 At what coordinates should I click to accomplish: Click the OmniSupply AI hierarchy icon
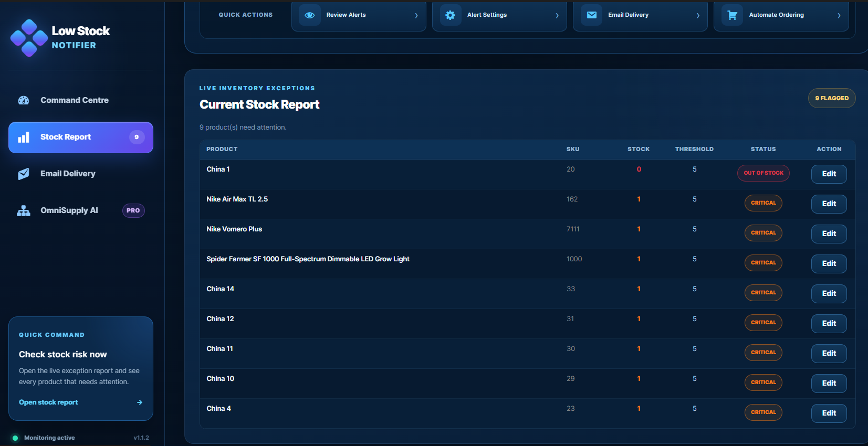tap(24, 210)
